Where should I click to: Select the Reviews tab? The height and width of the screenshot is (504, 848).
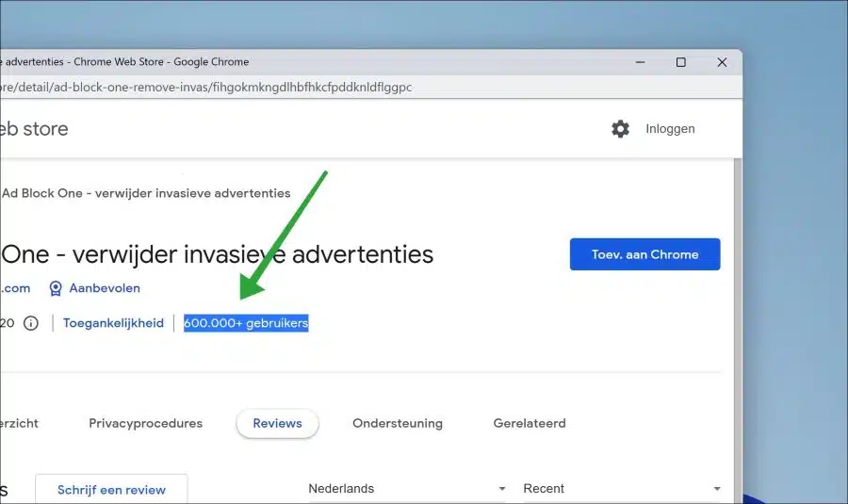click(277, 423)
